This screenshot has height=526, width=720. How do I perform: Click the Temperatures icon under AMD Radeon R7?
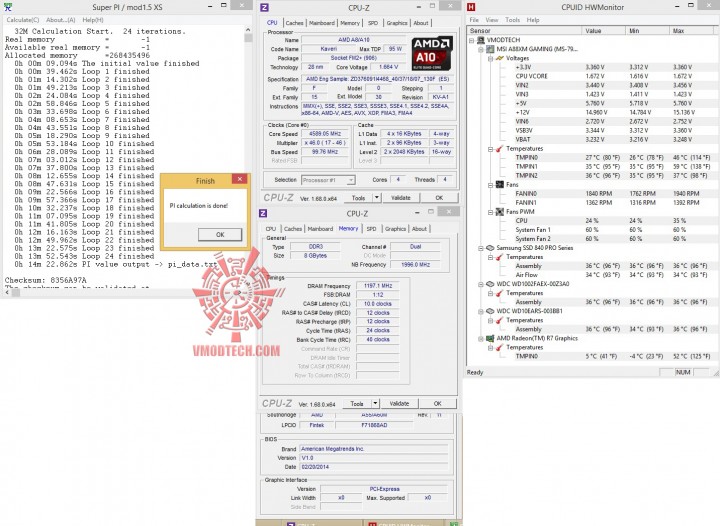(x=500, y=347)
